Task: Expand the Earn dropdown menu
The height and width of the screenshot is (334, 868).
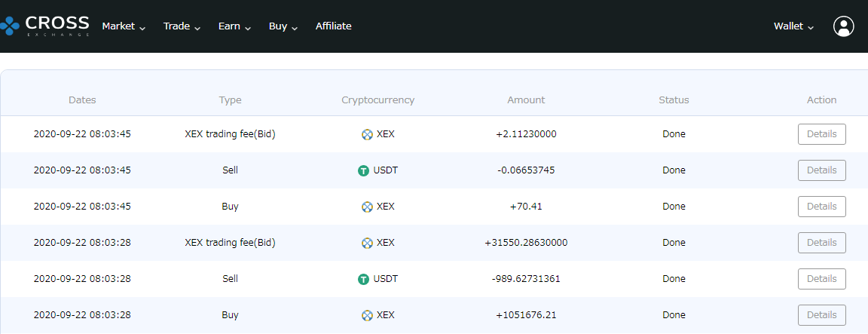Action: (235, 26)
